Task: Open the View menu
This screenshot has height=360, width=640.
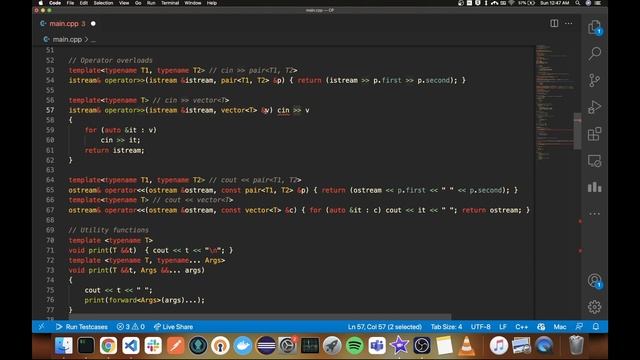Action: 124,3
